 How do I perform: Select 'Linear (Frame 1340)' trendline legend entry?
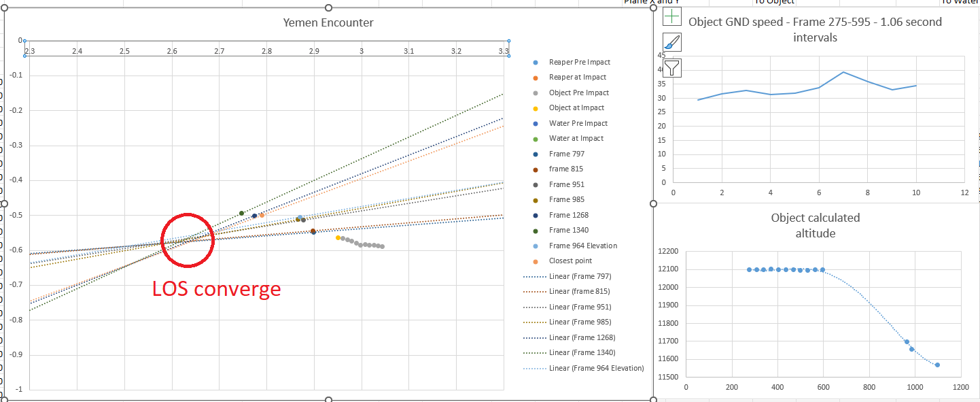pyautogui.click(x=582, y=352)
